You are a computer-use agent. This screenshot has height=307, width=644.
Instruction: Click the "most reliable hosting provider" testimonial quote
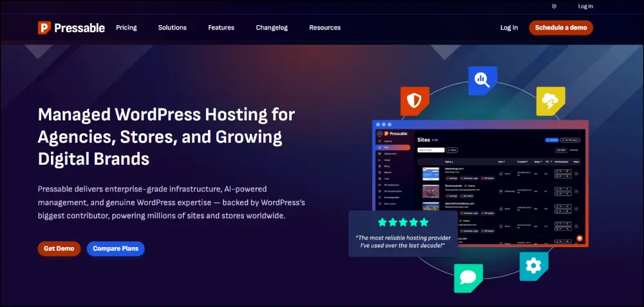(x=403, y=241)
